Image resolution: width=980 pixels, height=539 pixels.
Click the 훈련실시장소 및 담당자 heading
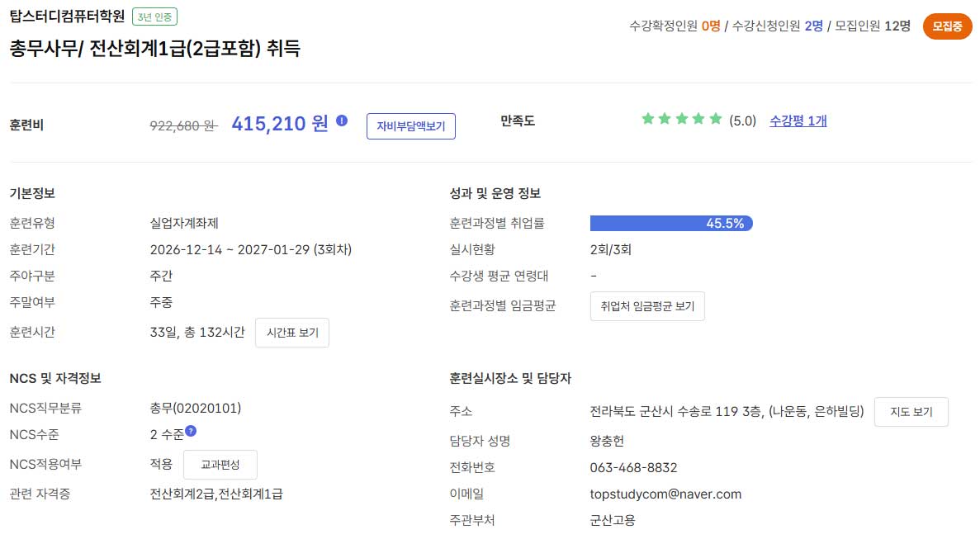[x=510, y=378]
